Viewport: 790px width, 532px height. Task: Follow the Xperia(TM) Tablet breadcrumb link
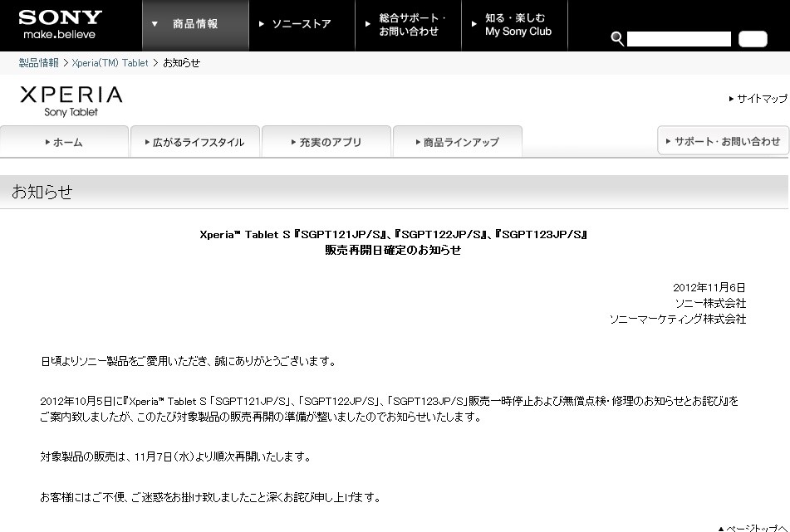[x=110, y=63]
